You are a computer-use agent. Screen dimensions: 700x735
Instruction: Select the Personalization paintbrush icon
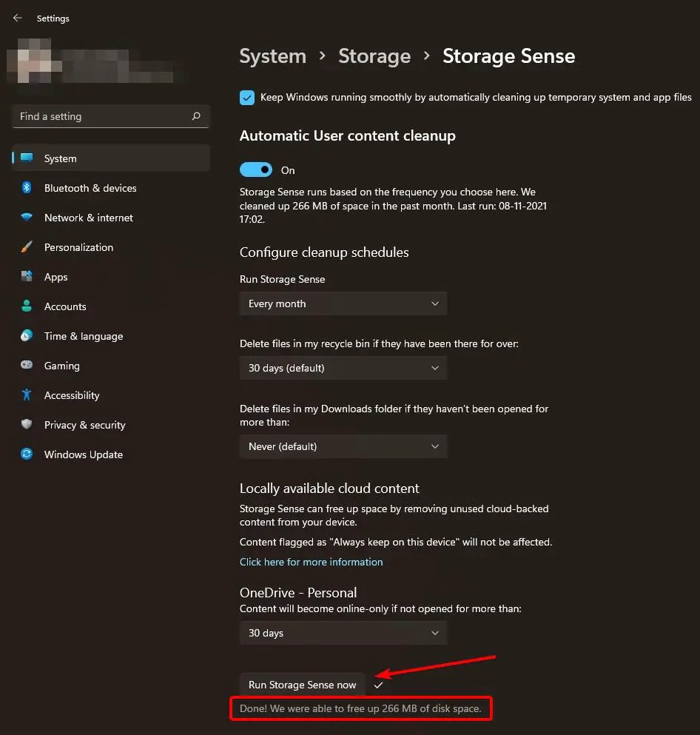click(27, 246)
